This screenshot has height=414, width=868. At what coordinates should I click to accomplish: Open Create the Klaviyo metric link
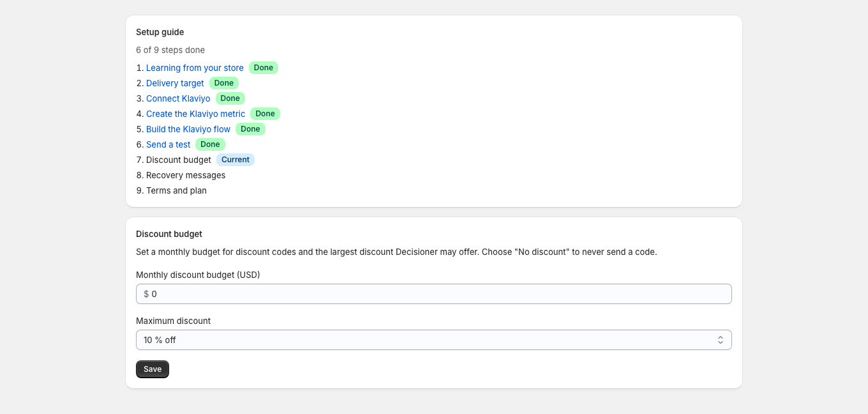pos(195,114)
